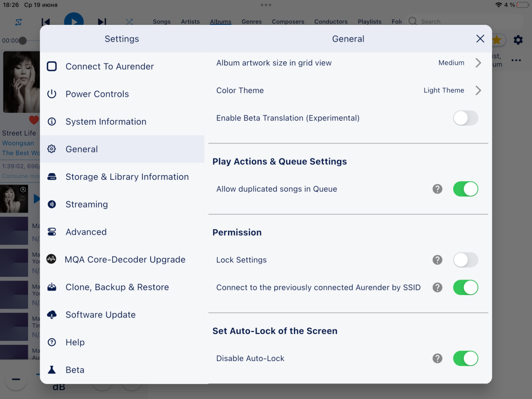
Task: Open Storage & Library Information section
Action: point(122,177)
